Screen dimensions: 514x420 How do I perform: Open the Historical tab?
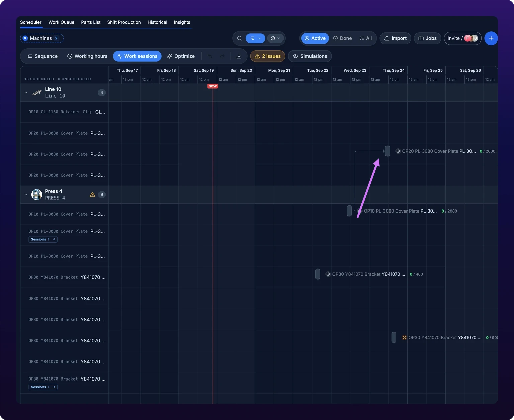pyautogui.click(x=157, y=22)
